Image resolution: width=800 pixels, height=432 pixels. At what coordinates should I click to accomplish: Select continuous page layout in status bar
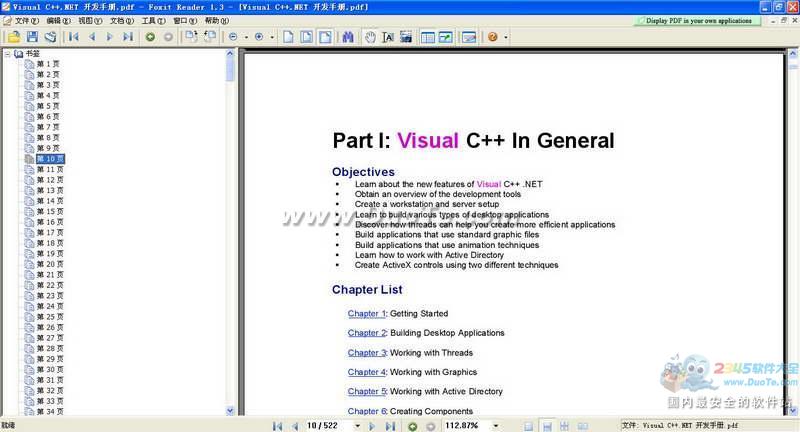(547, 426)
